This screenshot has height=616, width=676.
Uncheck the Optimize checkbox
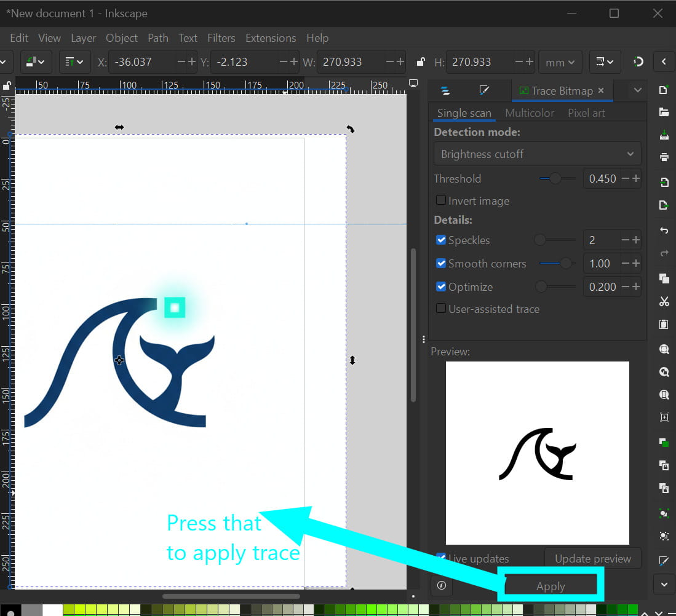click(440, 286)
